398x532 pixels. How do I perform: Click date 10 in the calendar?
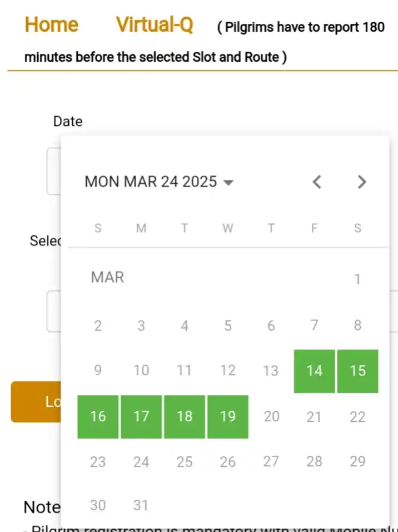click(141, 370)
